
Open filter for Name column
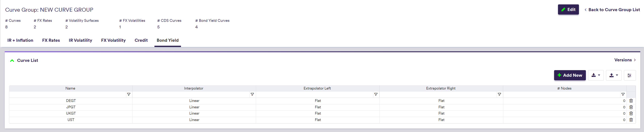point(128,94)
